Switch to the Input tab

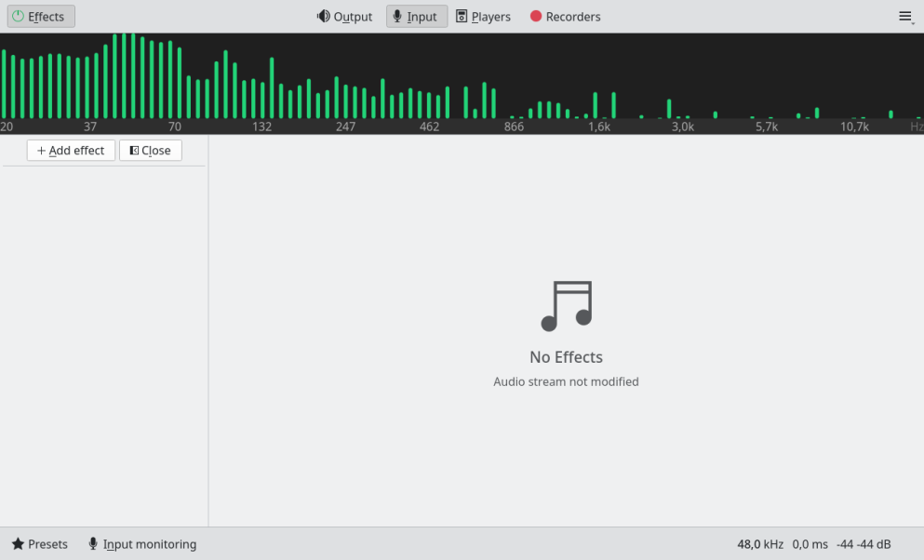(x=417, y=17)
